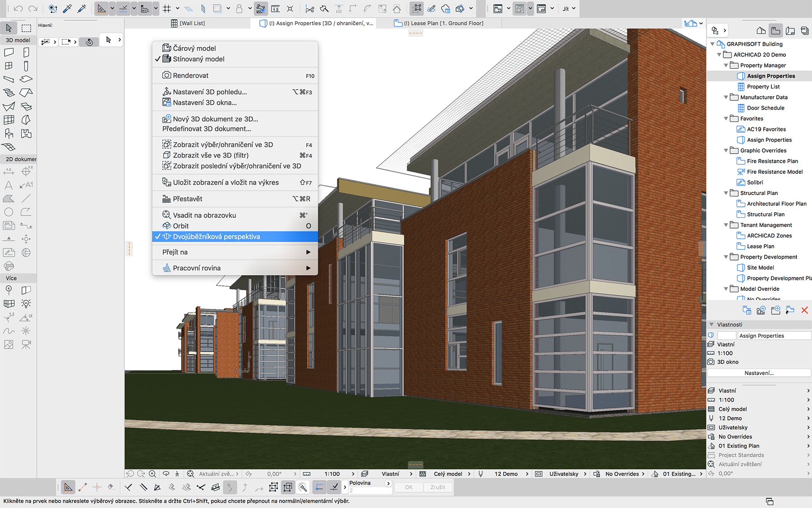This screenshot has height=508, width=812.
Task: Click the Nastavení... button
Action: coord(759,373)
